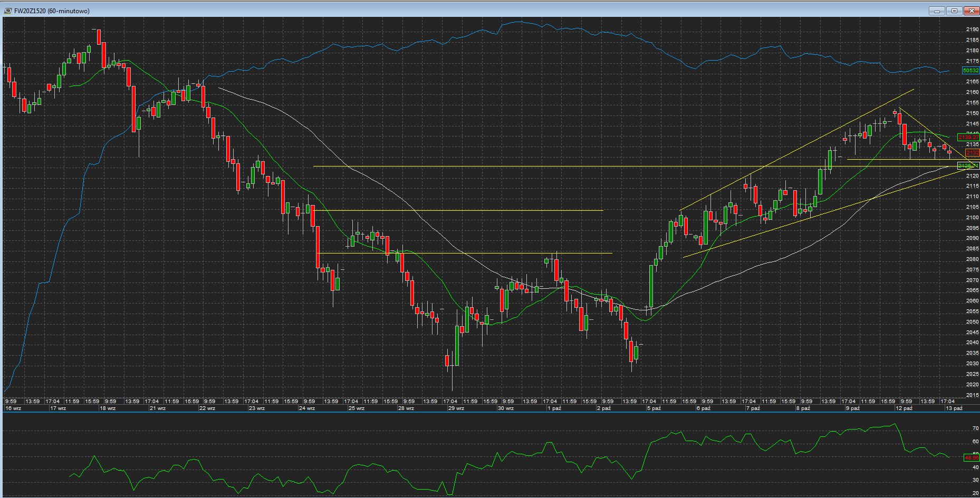This screenshot has width=980, height=498.
Task: Click the 9 paź date on time axis
Action: (x=853, y=408)
